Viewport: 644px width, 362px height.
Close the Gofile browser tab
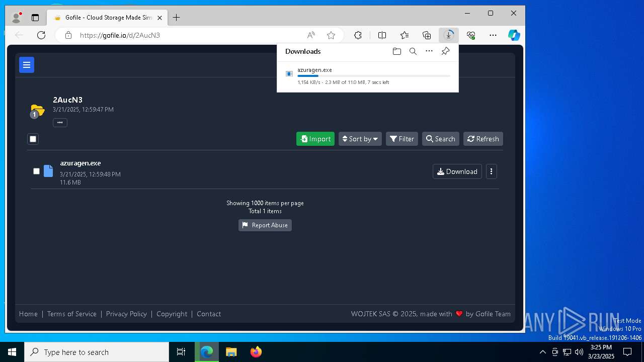pos(160,18)
